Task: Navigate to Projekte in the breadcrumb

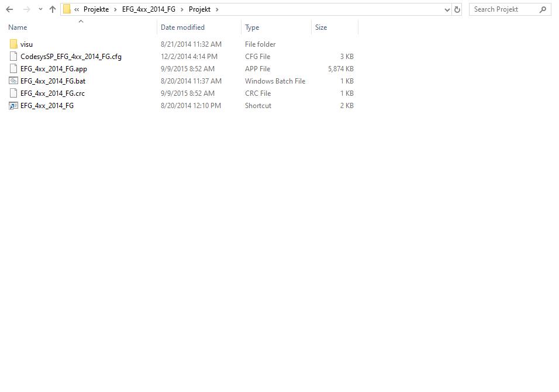Action: (x=96, y=9)
